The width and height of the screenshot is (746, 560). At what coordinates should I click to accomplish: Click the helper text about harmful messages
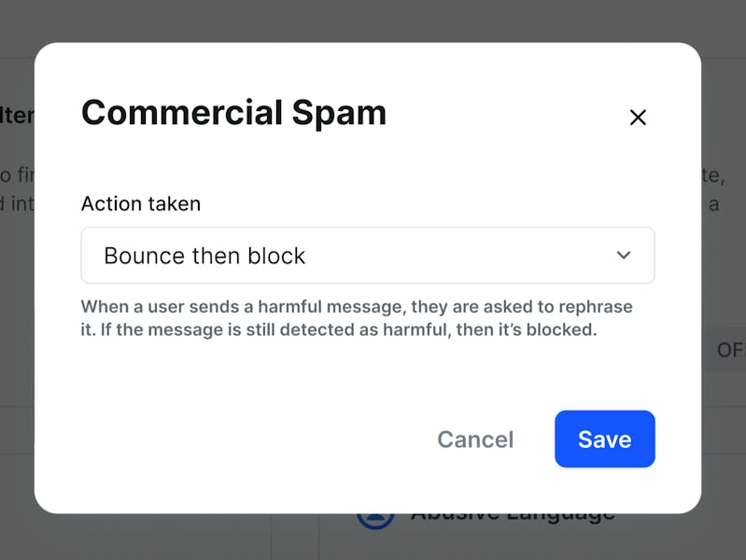[356, 318]
